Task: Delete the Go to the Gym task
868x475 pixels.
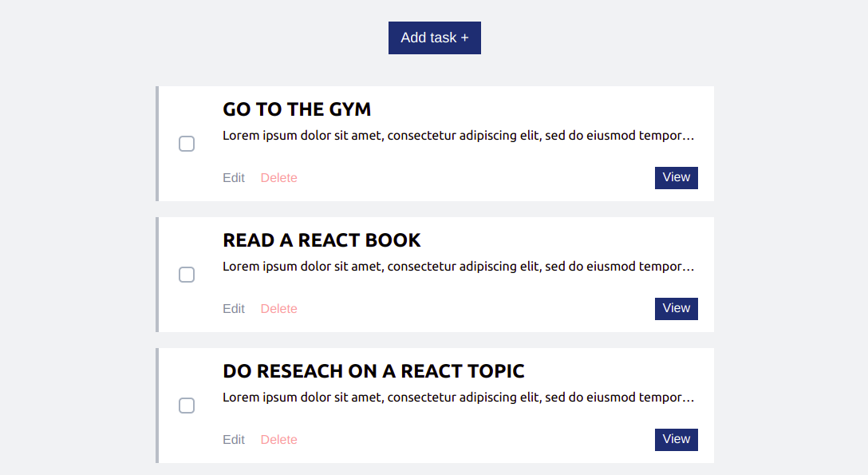Action: point(279,178)
